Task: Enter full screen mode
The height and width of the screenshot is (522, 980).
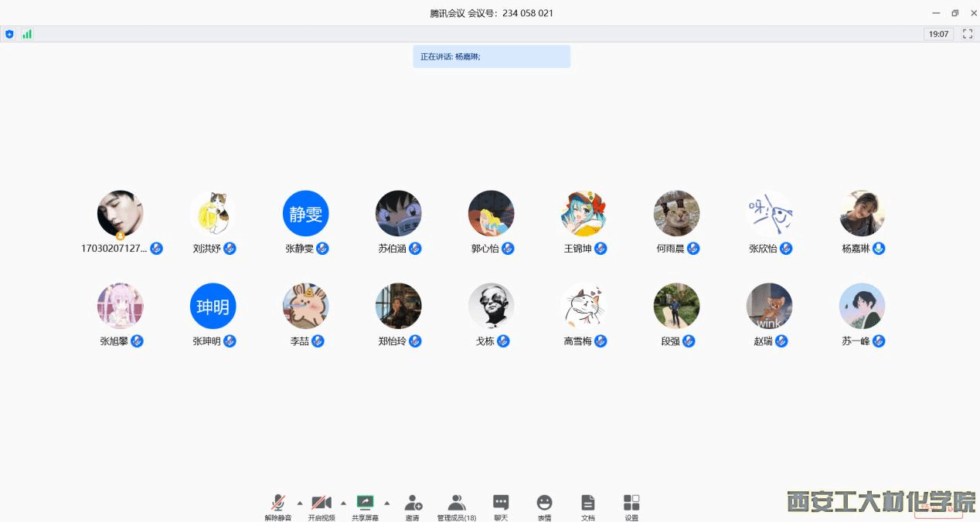Action: coord(967,34)
